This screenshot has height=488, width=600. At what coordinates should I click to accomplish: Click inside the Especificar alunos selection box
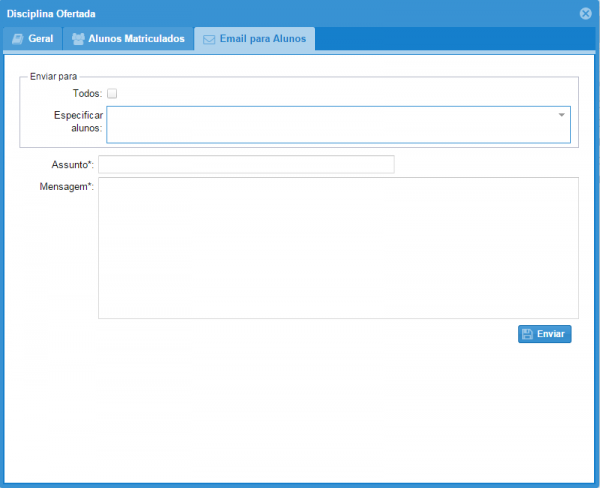tap(330, 125)
